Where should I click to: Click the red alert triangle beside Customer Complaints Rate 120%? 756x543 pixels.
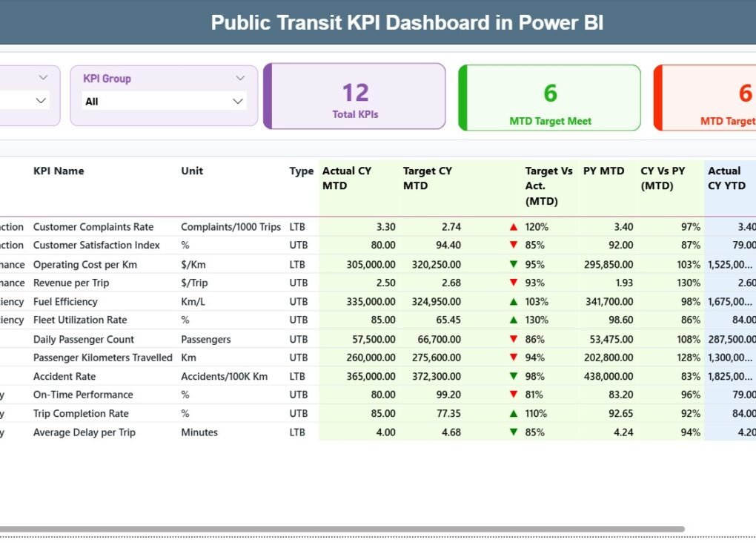pyautogui.click(x=513, y=227)
